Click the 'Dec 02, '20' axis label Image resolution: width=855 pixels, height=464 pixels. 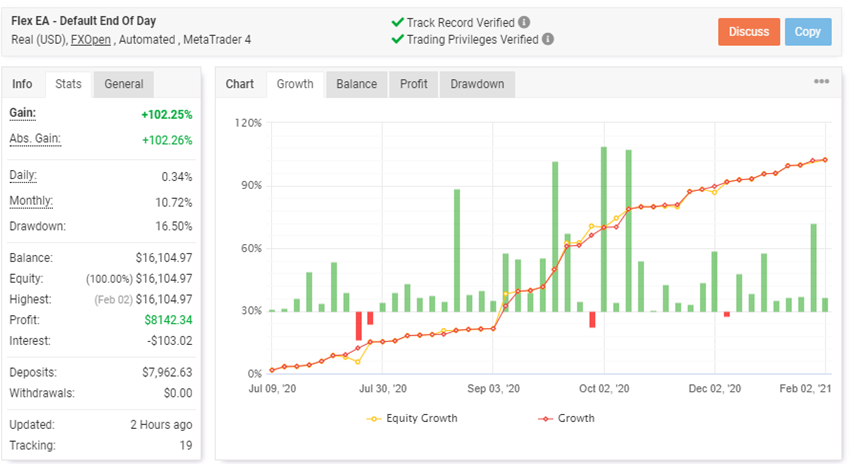coord(715,388)
